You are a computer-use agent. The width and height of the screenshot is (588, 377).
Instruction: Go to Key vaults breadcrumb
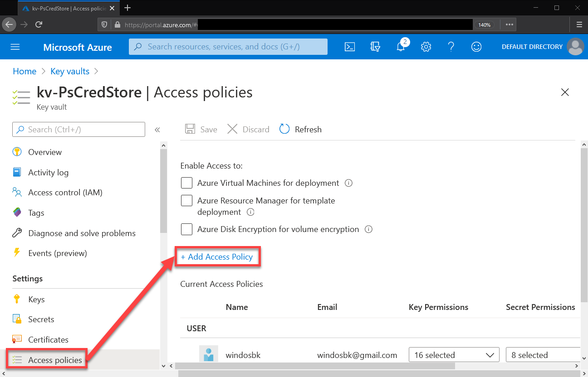click(x=70, y=71)
